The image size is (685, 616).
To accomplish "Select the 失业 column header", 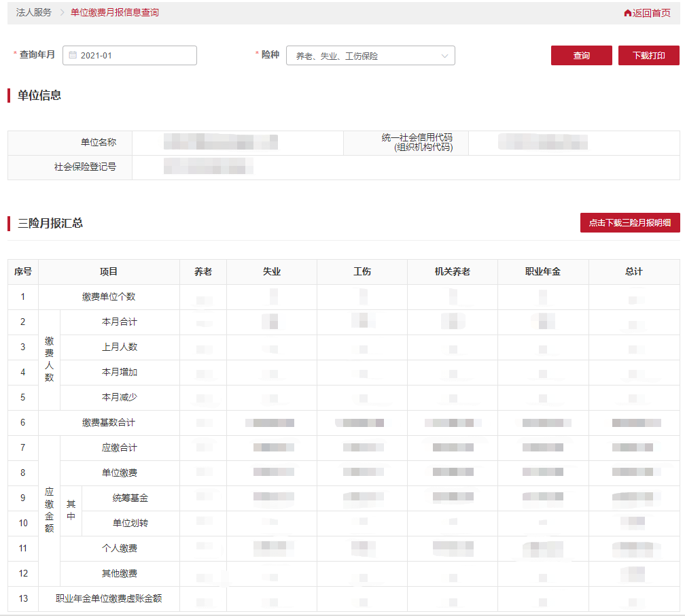I will point(272,272).
